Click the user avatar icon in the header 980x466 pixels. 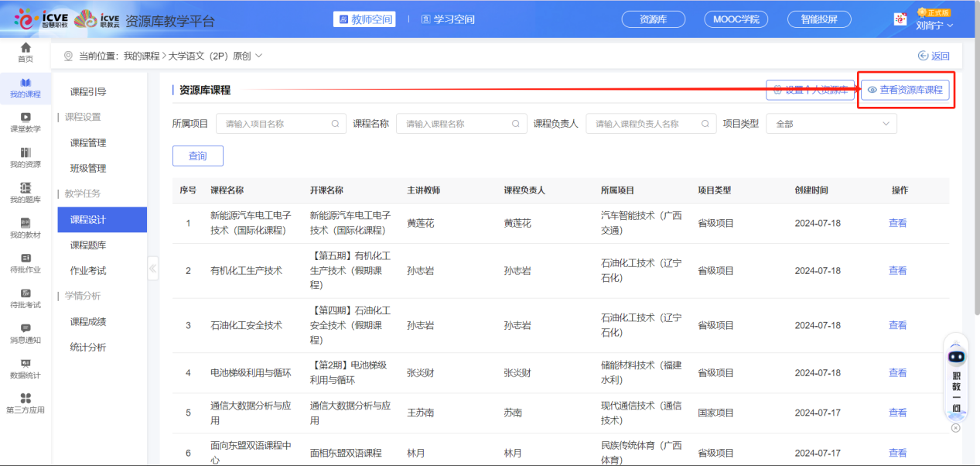pos(900,19)
